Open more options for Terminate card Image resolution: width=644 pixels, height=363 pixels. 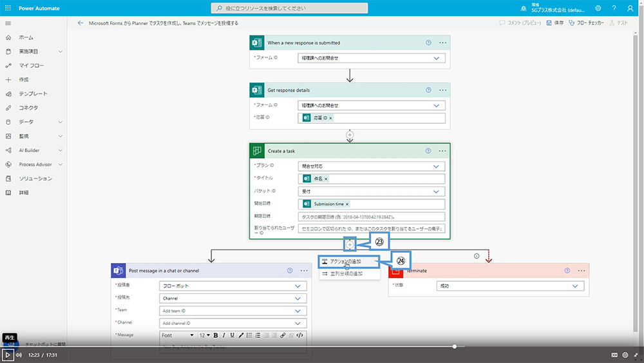tap(581, 271)
